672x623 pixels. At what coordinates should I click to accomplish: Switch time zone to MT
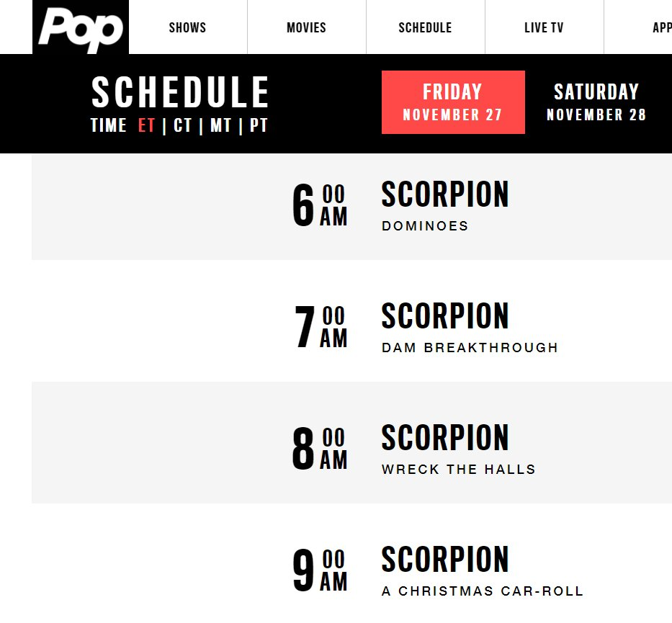[220, 125]
